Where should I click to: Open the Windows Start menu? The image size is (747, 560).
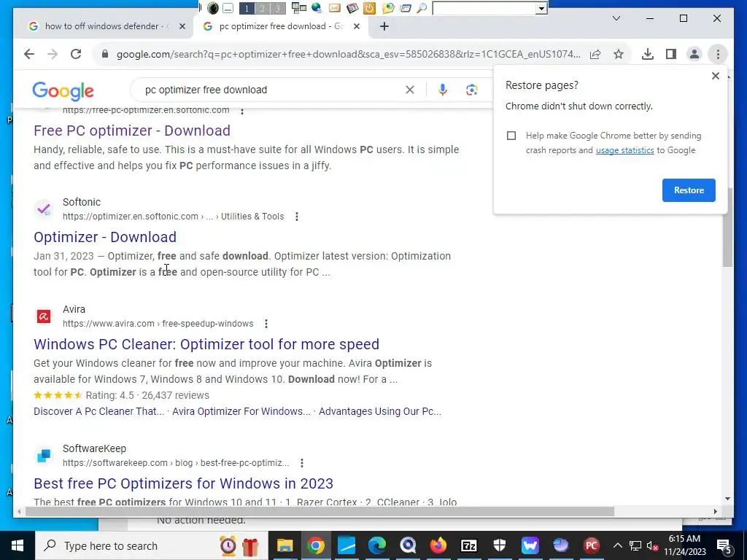[18, 545]
